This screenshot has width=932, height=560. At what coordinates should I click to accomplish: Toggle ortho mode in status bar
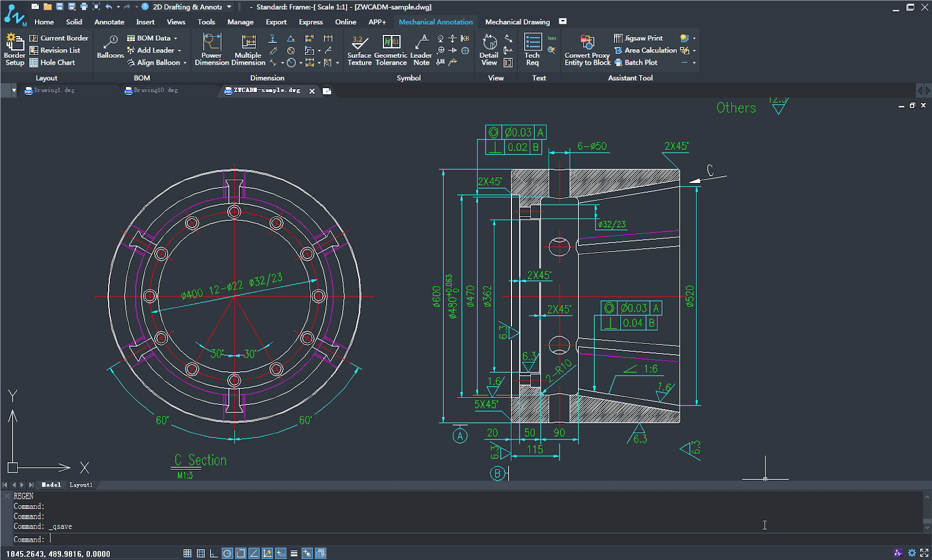pyautogui.click(x=213, y=553)
